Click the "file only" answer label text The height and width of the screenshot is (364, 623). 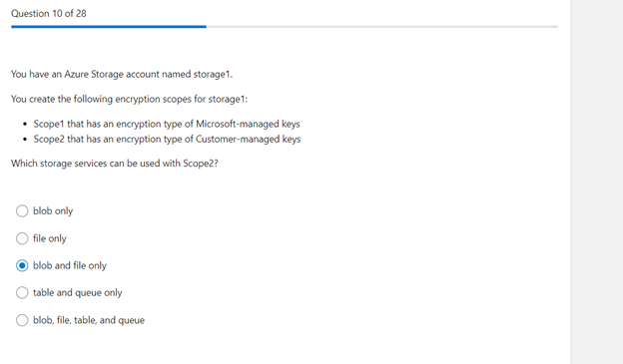[50, 238]
